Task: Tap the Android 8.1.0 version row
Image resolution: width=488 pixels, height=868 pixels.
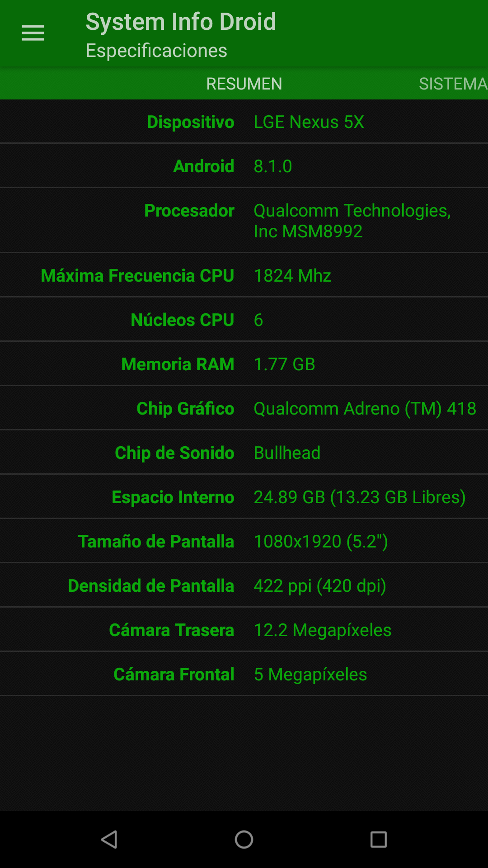Action: coord(244,166)
